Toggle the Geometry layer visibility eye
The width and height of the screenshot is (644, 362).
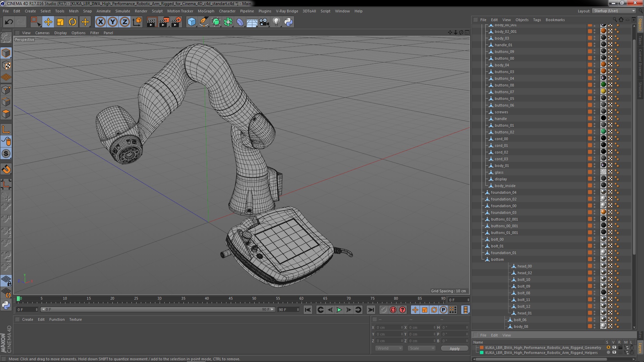click(614, 347)
